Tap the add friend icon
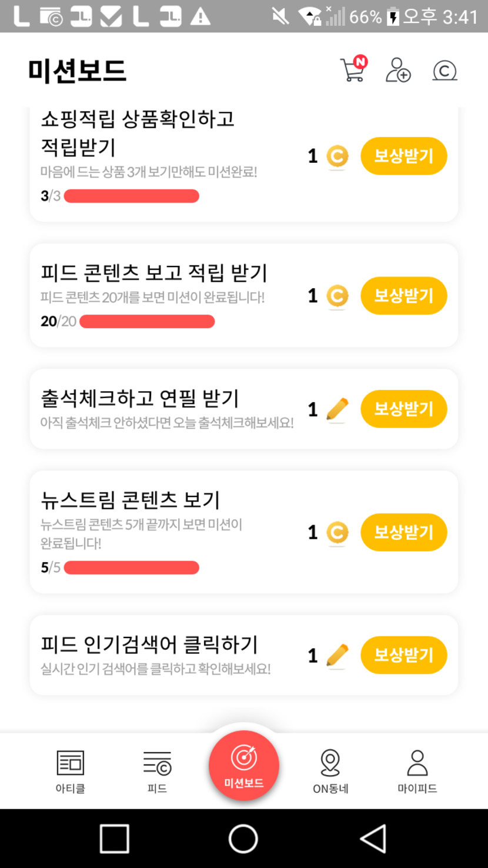 click(x=398, y=71)
